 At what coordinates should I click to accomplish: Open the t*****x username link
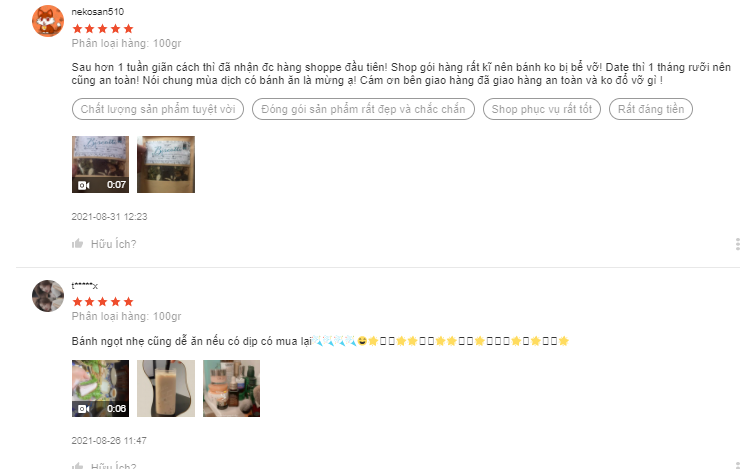85,286
